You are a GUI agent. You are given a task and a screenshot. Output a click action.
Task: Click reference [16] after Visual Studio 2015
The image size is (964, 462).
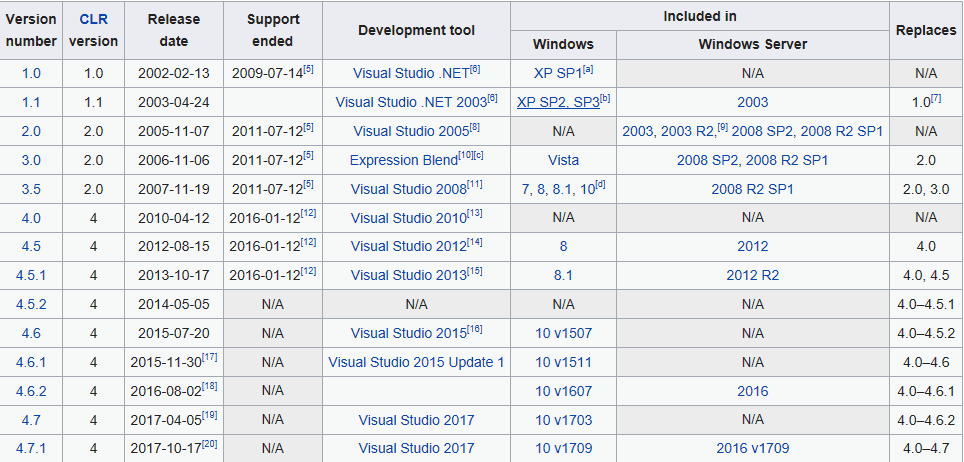click(x=475, y=329)
